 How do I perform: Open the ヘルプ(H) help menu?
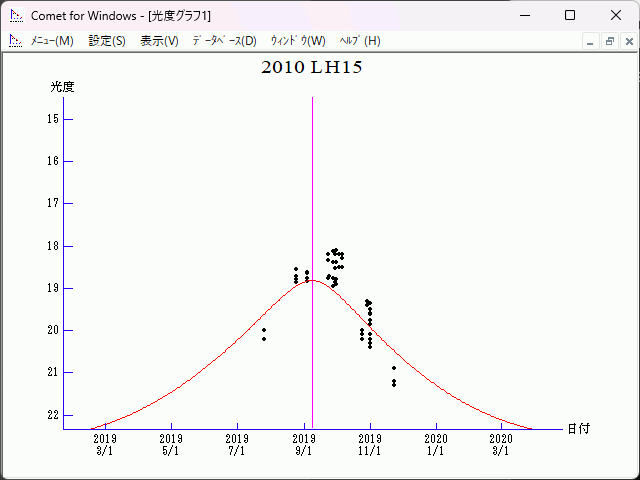pos(360,41)
